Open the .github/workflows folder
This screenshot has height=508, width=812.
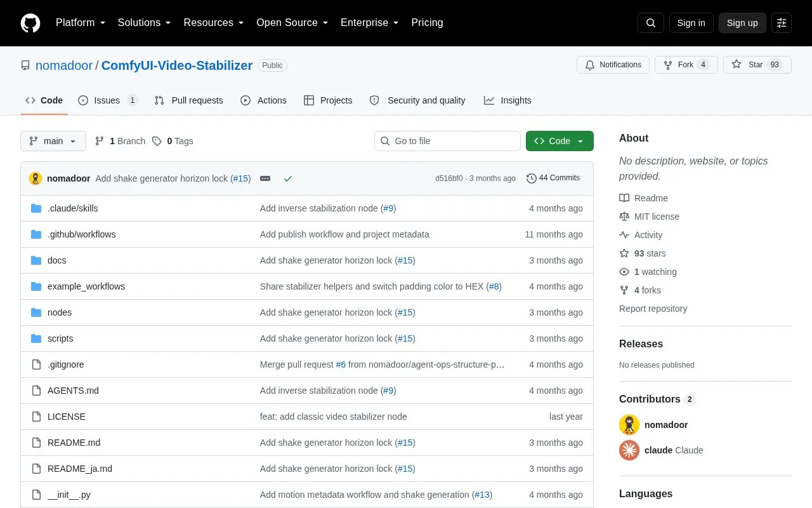(x=81, y=234)
